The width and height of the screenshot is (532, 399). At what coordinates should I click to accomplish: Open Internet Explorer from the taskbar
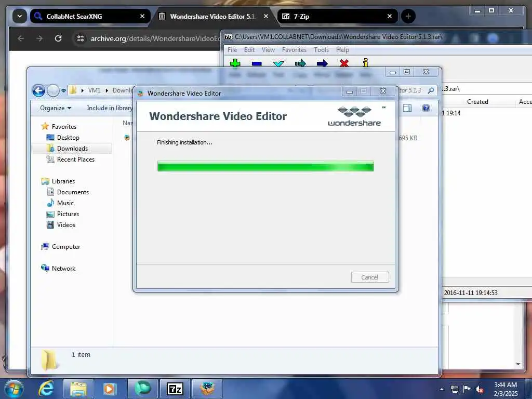click(x=46, y=389)
